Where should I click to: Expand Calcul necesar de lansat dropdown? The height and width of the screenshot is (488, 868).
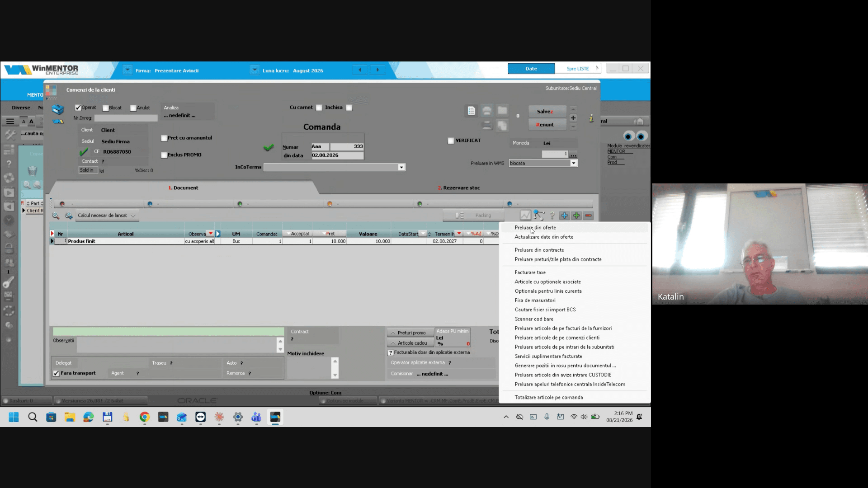[x=133, y=216]
